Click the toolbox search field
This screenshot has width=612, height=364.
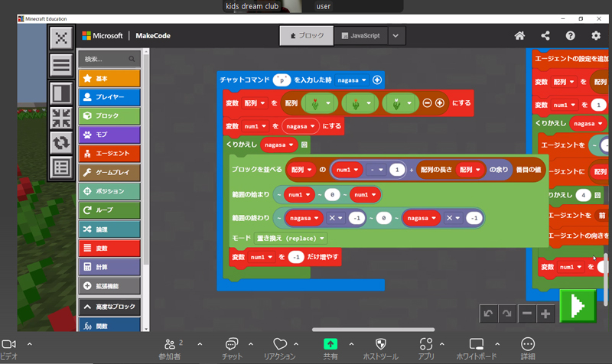(109, 59)
